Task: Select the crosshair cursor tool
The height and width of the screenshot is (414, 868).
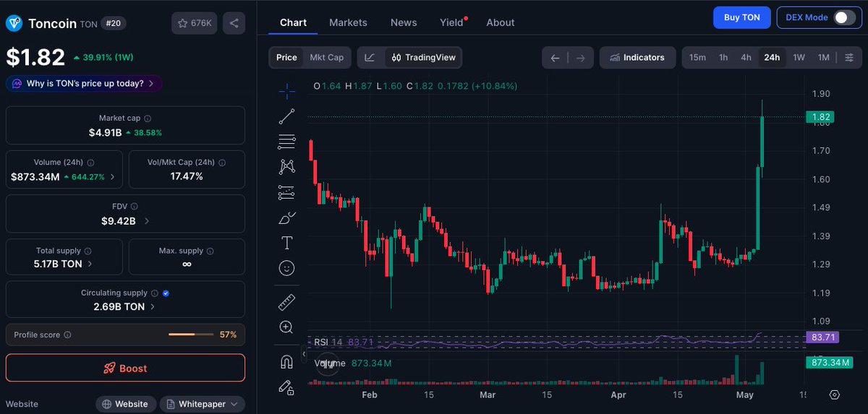Action: (x=286, y=90)
